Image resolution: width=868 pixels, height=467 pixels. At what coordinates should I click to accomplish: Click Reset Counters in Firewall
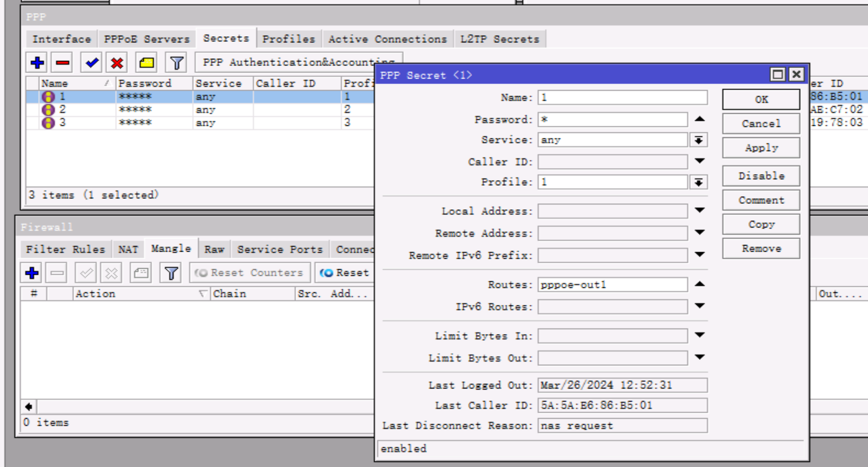click(x=250, y=273)
